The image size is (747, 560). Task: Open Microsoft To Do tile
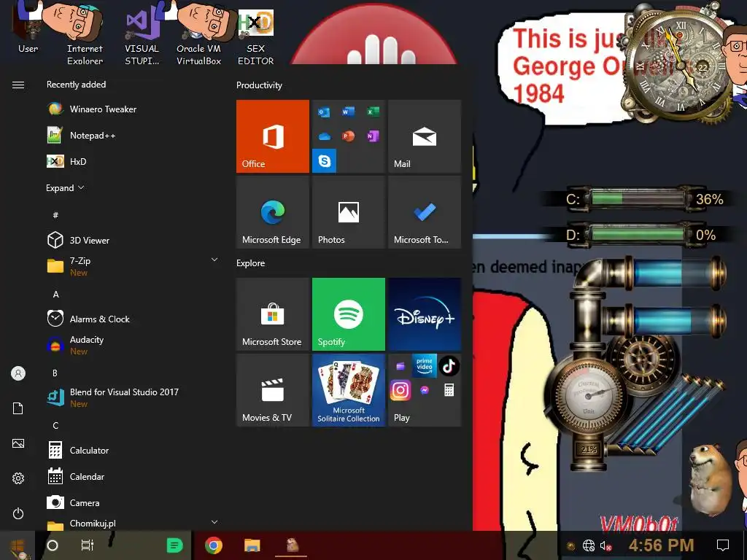coord(425,212)
